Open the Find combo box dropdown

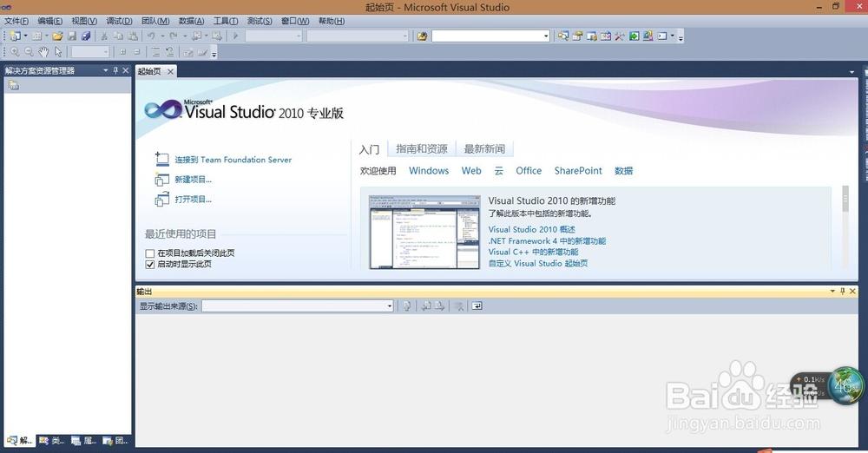546,36
